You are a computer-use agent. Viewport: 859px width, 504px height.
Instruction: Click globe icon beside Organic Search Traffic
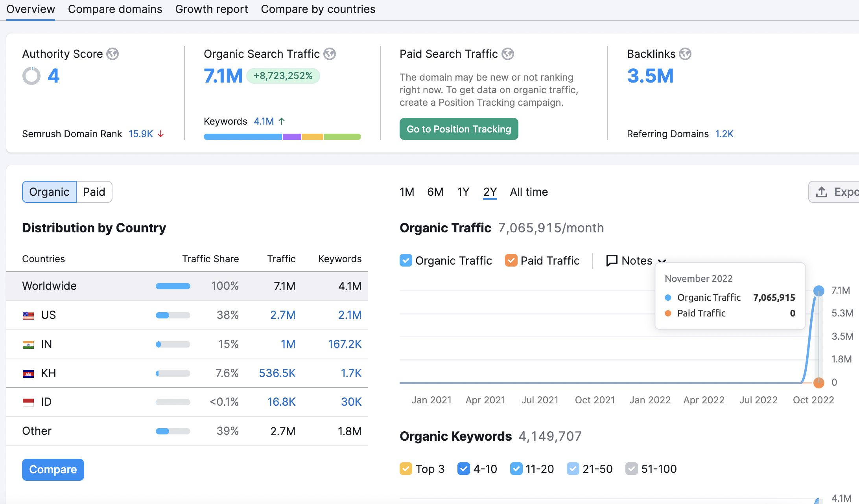[x=330, y=54]
